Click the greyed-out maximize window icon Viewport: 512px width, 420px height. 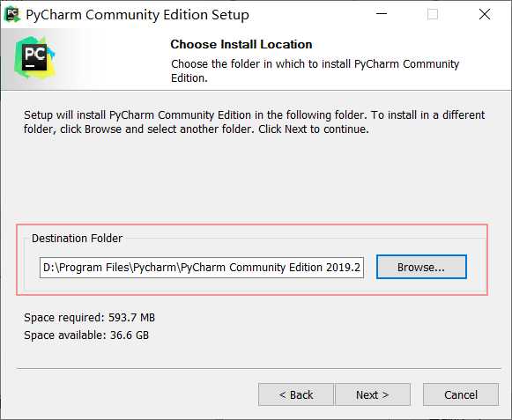tap(433, 14)
